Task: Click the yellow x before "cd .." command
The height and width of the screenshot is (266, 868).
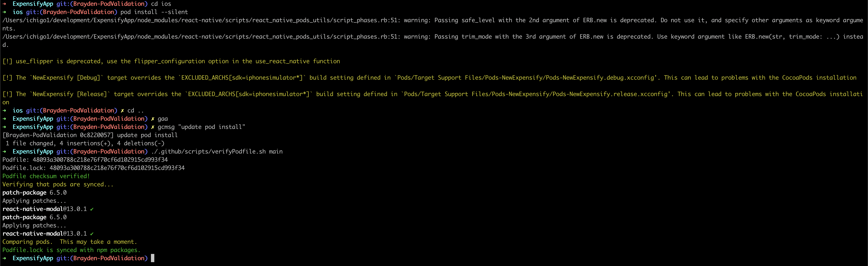Action: pos(122,111)
